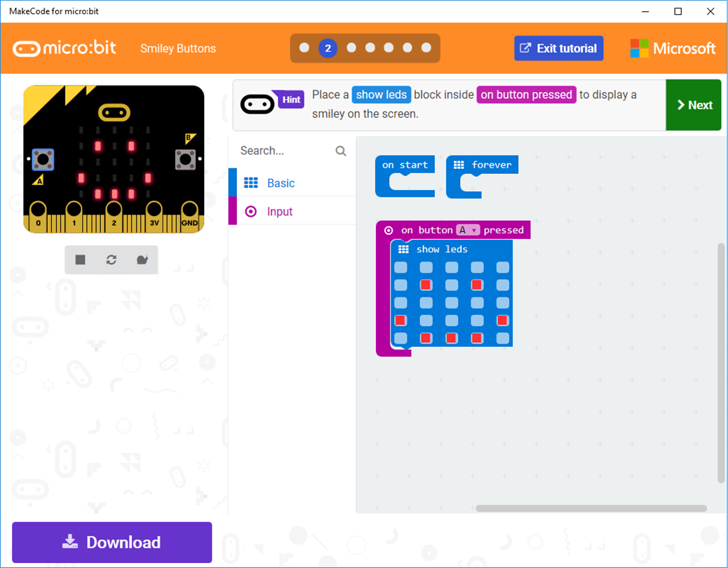Image resolution: width=728 pixels, height=568 pixels.
Task: Click the micro:bit logo in header
Action: pos(64,48)
